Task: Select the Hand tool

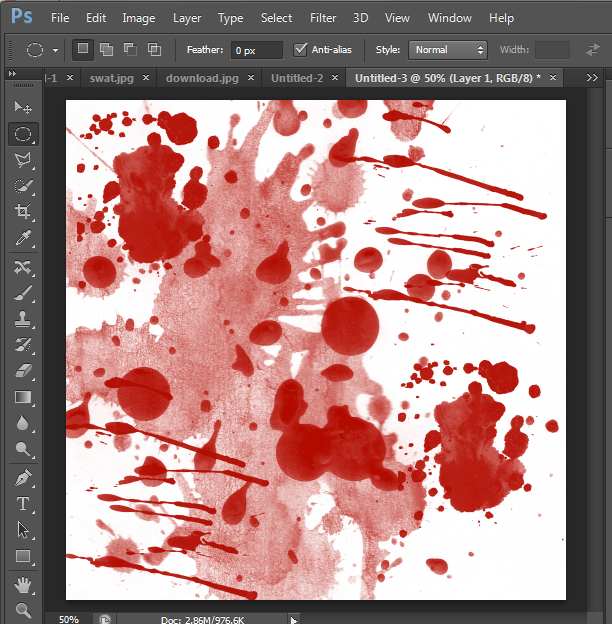Action: coord(22,584)
